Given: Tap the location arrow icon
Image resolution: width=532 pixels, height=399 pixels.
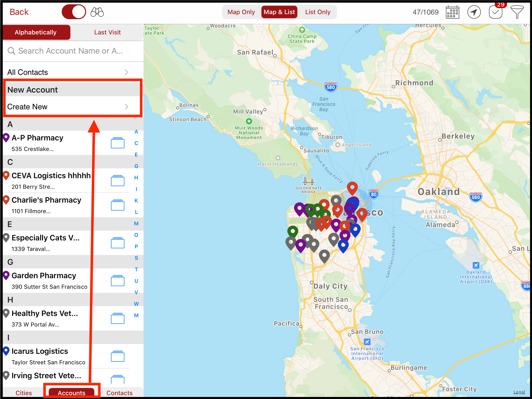Looking at the screenshot, I should pos(474,12).
